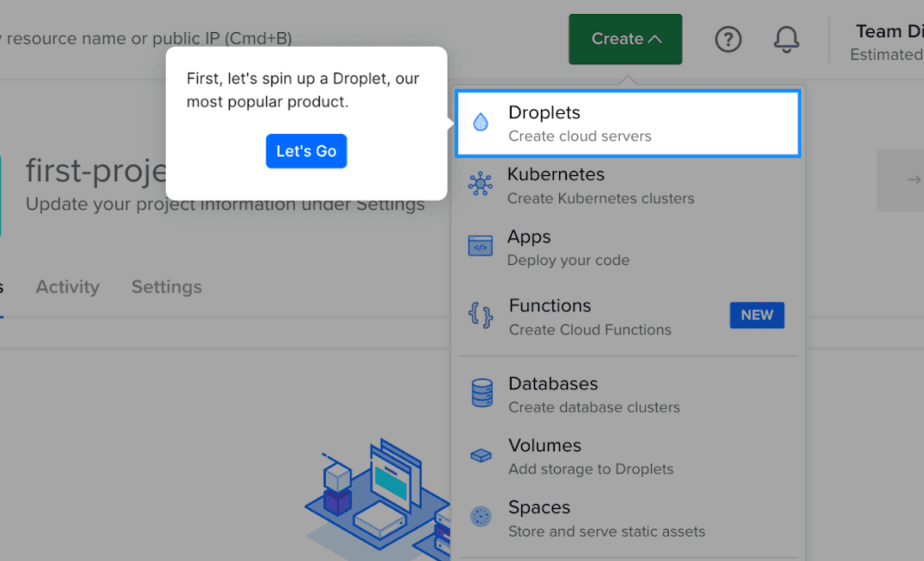Click the Apps code window icon
This screenshot has height=561, width=924.
[x=480, y=246]
